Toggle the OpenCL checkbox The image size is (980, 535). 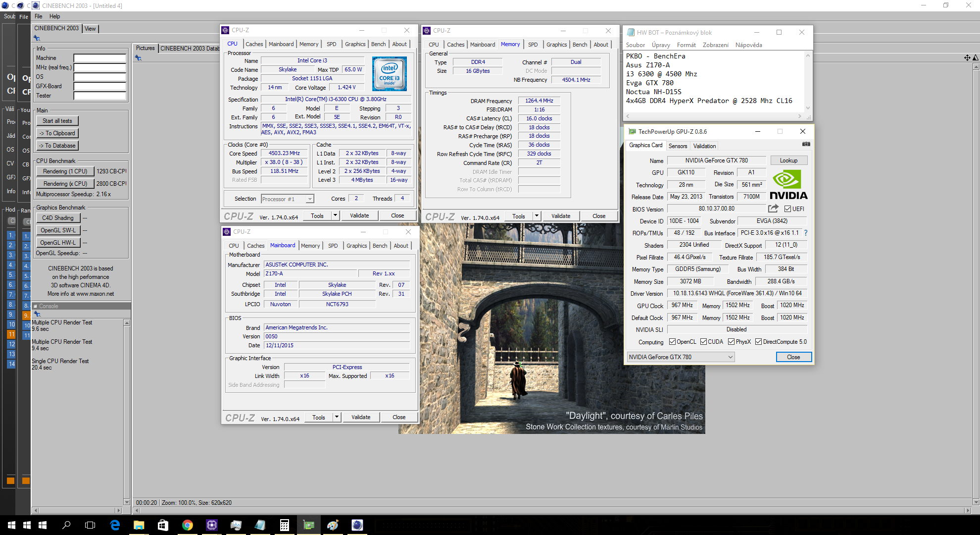[x=672, y=342]
